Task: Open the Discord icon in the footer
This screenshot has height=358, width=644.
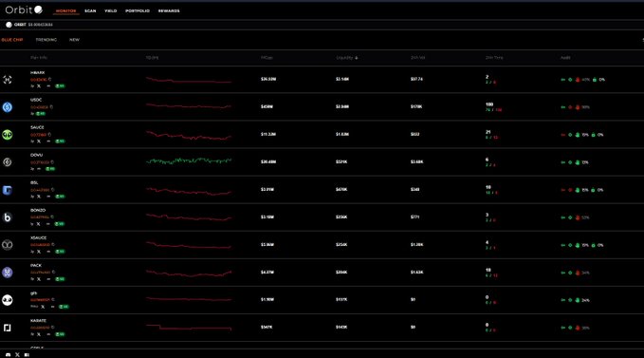Action: tap(8, 355)
